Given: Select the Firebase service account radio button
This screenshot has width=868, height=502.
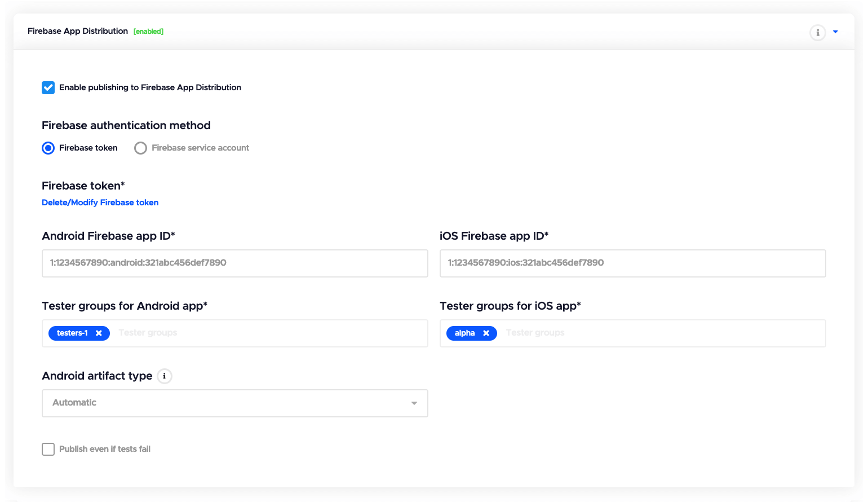Looking at the screenshot, I should coord(140,148).
